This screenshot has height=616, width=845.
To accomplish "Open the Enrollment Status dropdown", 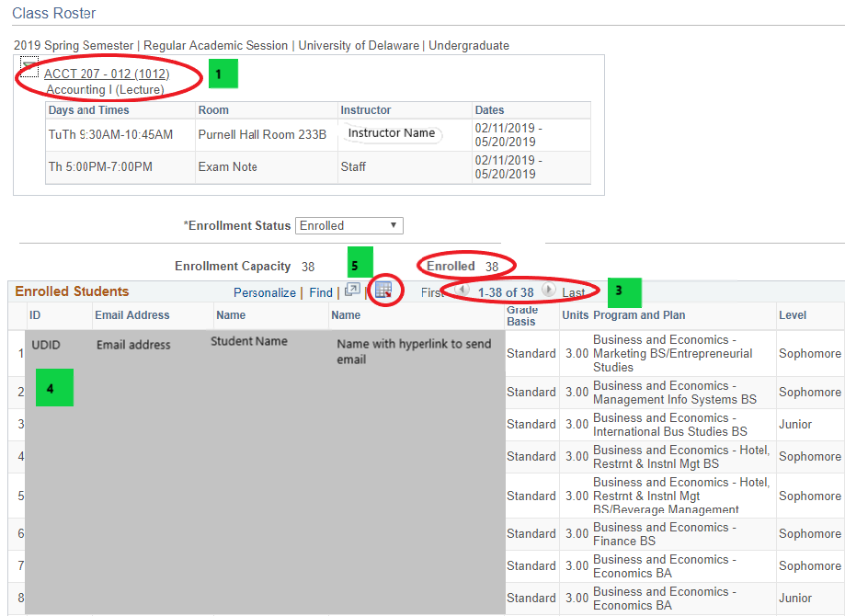I will point(349,226).
